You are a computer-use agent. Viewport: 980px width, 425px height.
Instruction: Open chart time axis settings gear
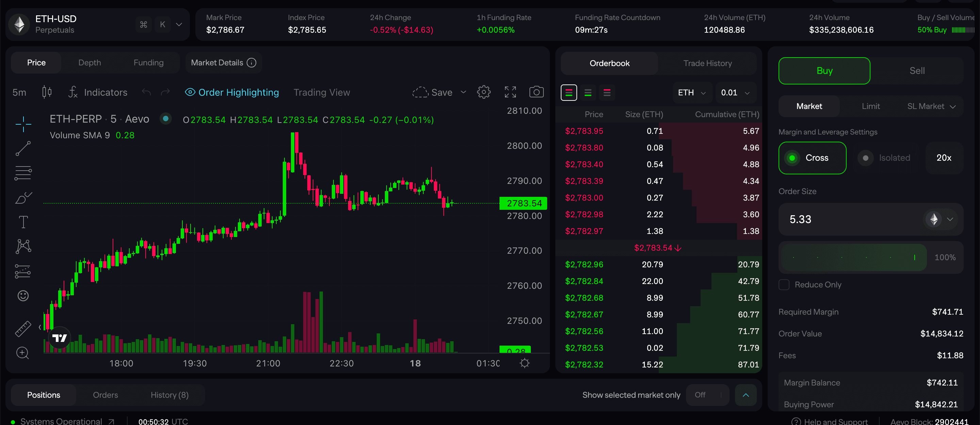point(525,363)
